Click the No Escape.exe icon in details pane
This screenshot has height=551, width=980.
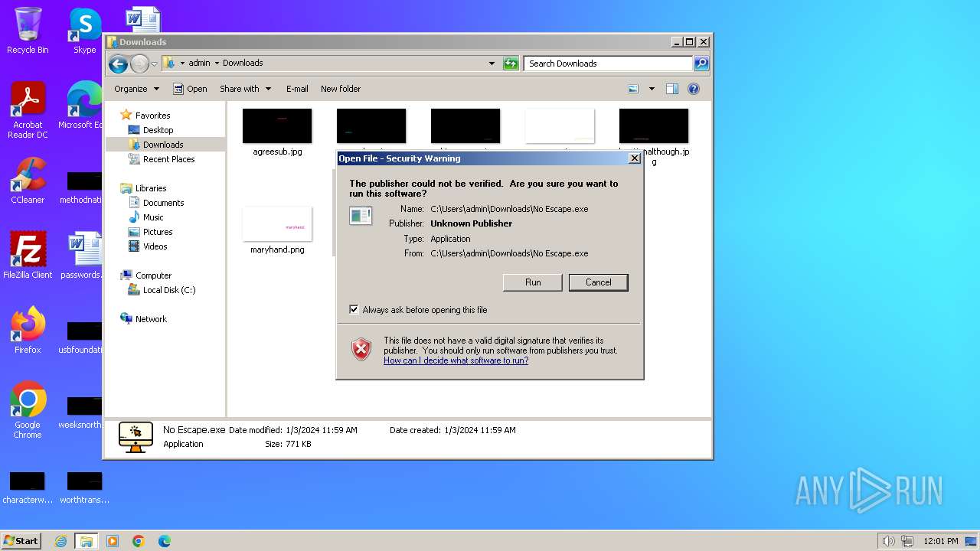pos(136,437)
